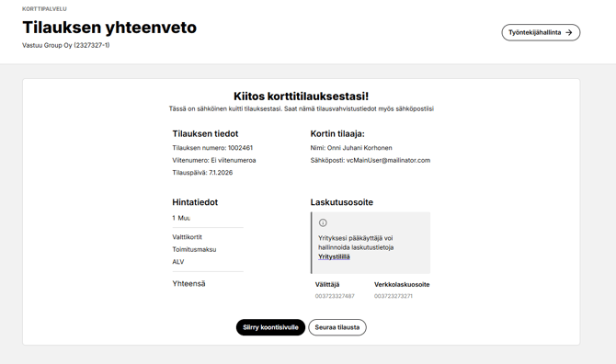Click 'Tilauksen yhteenveto' page heading
This screenshot has height=364, width=616.
click(109, 28)
